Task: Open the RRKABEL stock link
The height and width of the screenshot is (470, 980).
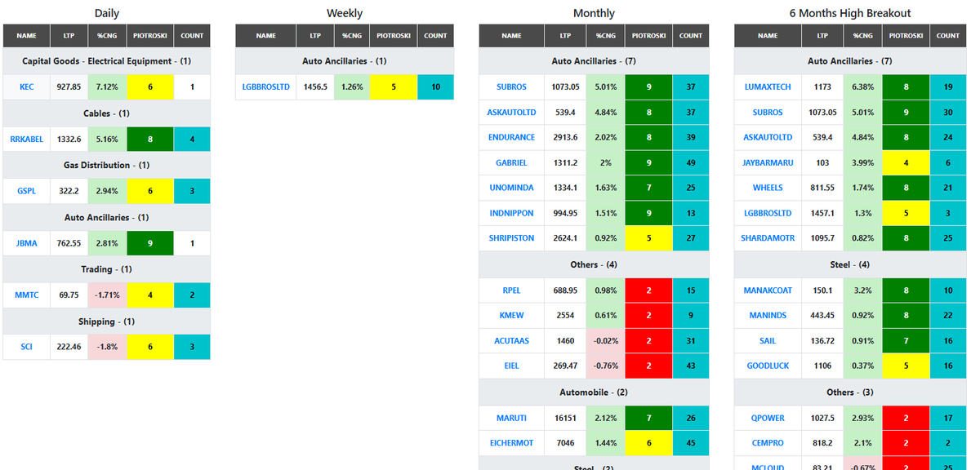Action: tap(27, 139)
